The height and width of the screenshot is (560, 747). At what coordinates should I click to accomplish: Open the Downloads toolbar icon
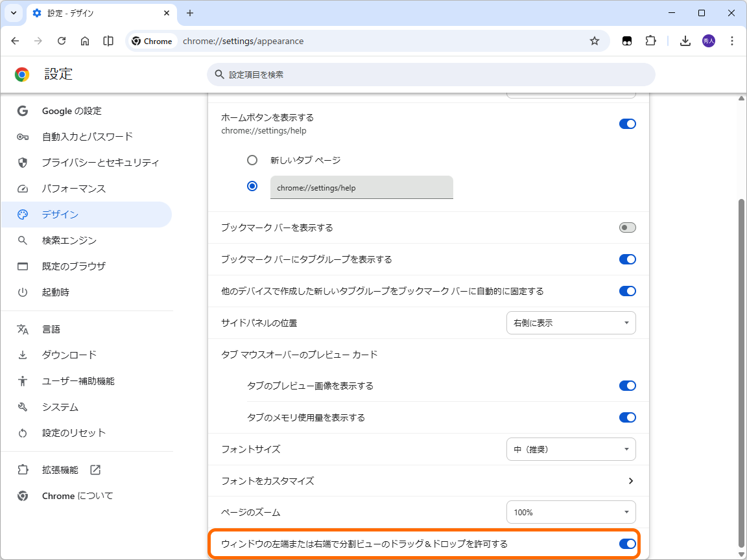[x=685, y=40]
